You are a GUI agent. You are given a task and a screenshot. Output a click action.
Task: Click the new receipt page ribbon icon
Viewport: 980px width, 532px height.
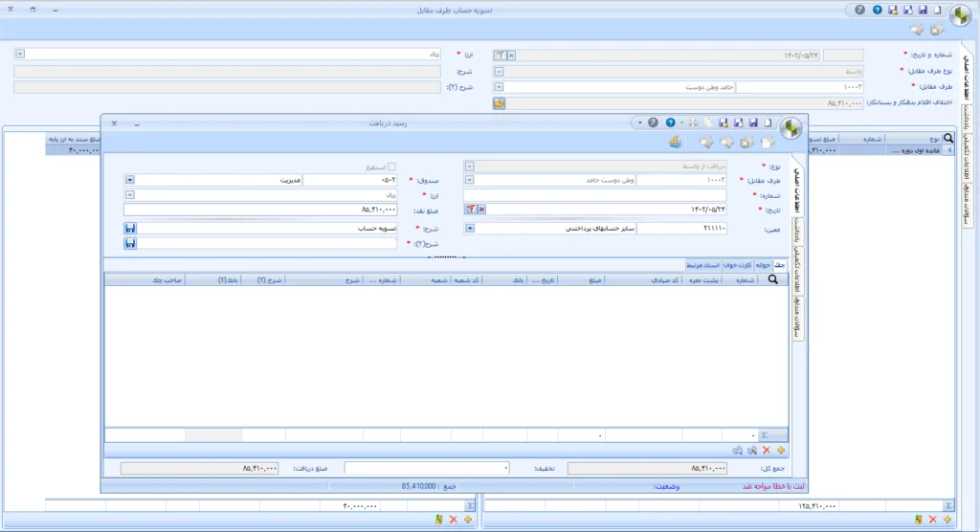tap(768, 143)
